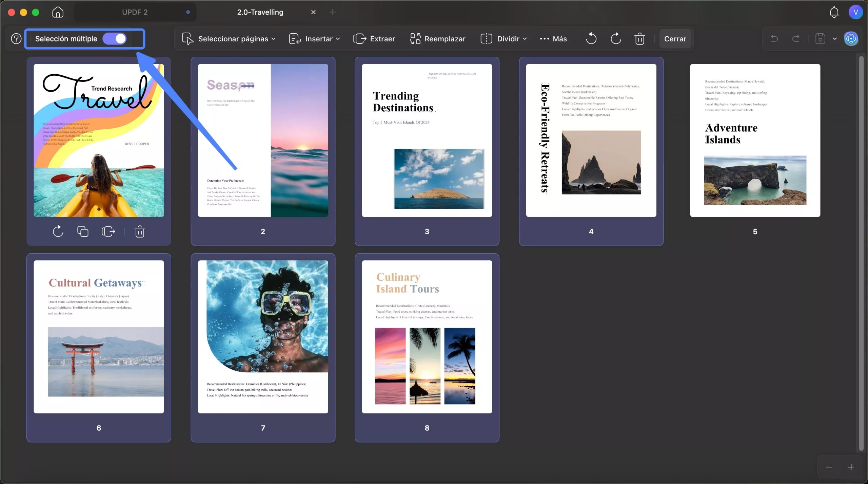Expand the Dividir dropdown

click(x=504, y=39)
